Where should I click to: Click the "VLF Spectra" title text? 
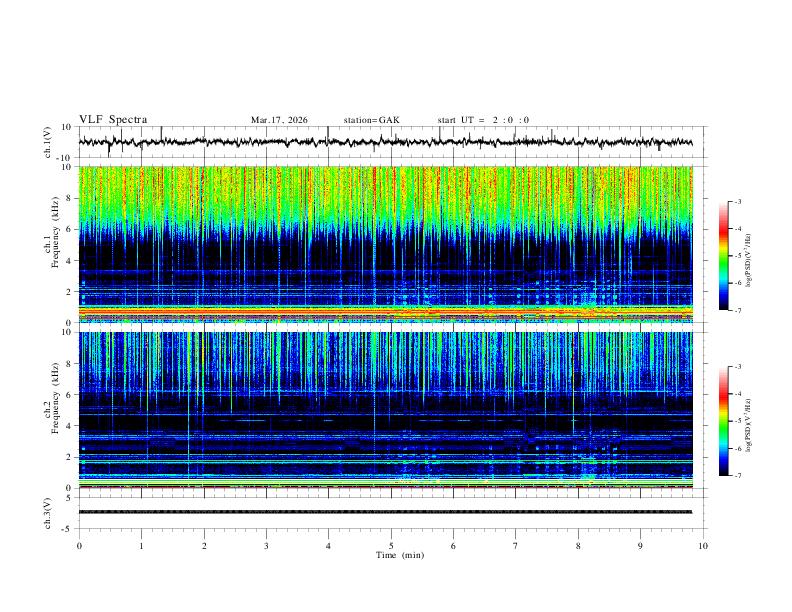pyautogui.click(x=113, y=120)
